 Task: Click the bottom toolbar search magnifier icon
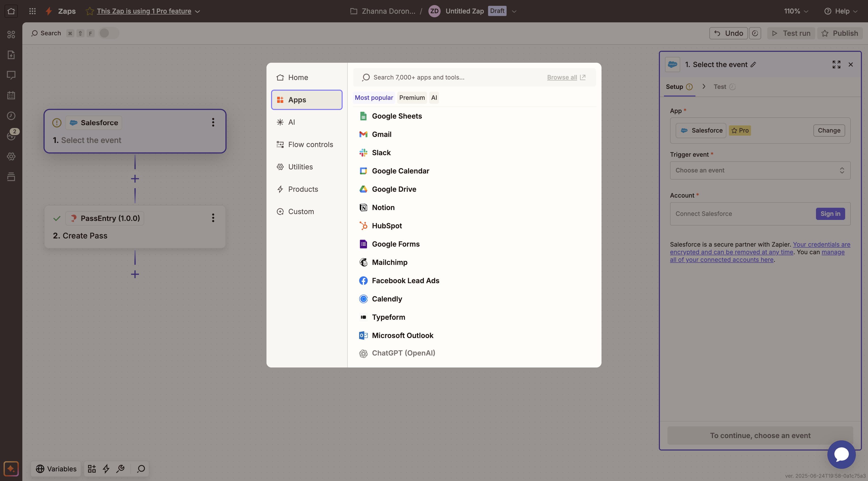pos(141,469)
